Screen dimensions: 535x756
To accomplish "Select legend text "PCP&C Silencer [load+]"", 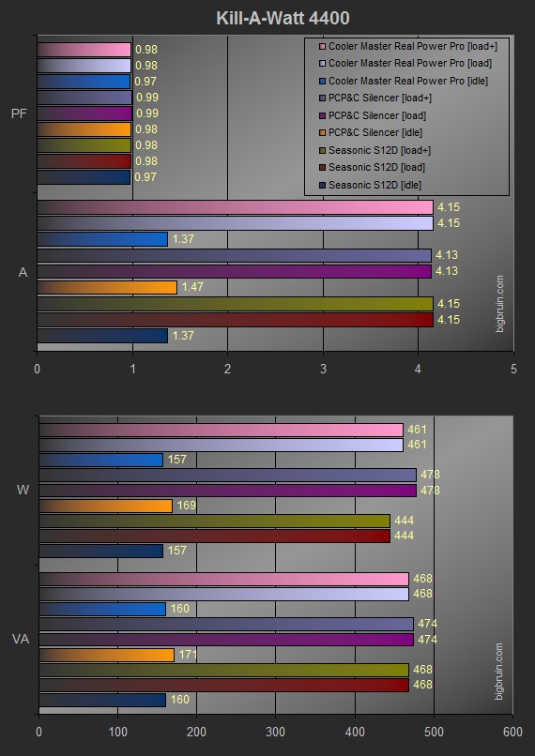I will (x=379, y=98).
